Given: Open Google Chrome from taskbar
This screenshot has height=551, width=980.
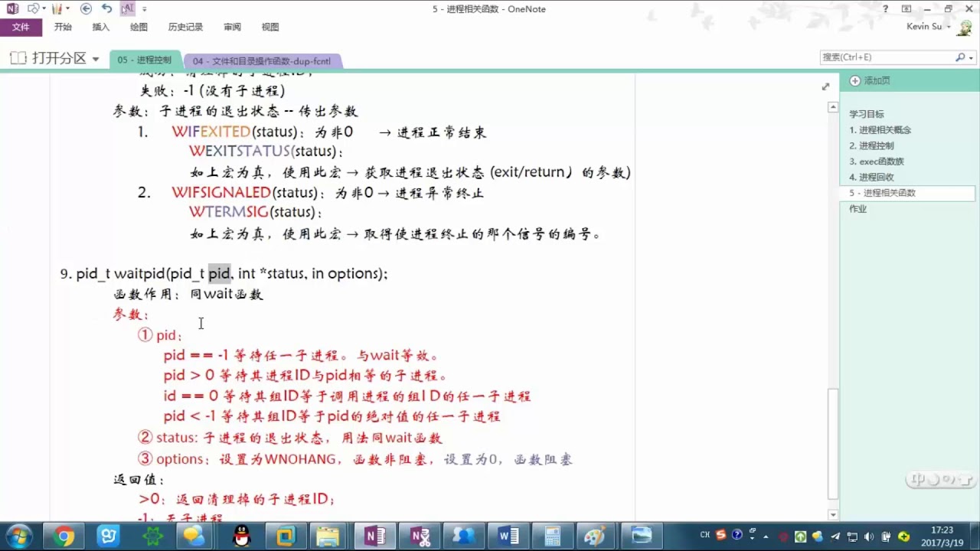Looking at the screenshot, I should click(64, 536).
